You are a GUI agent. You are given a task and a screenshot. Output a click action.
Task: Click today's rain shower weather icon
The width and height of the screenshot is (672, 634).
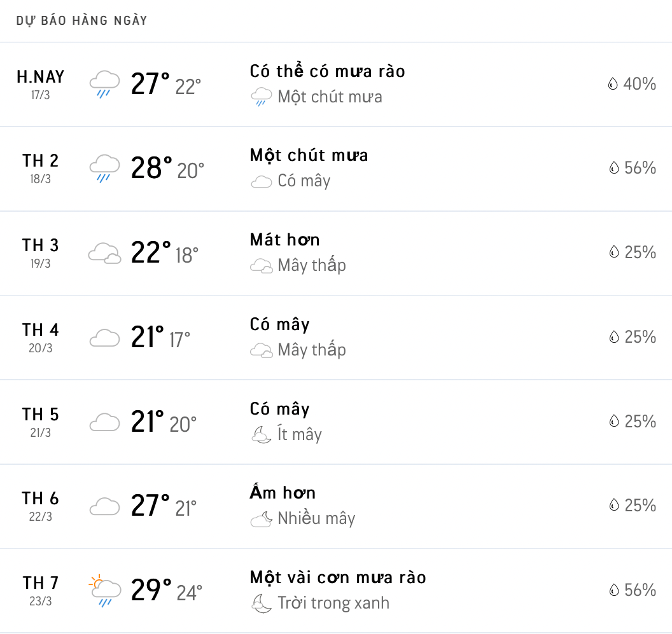[104, 84]
